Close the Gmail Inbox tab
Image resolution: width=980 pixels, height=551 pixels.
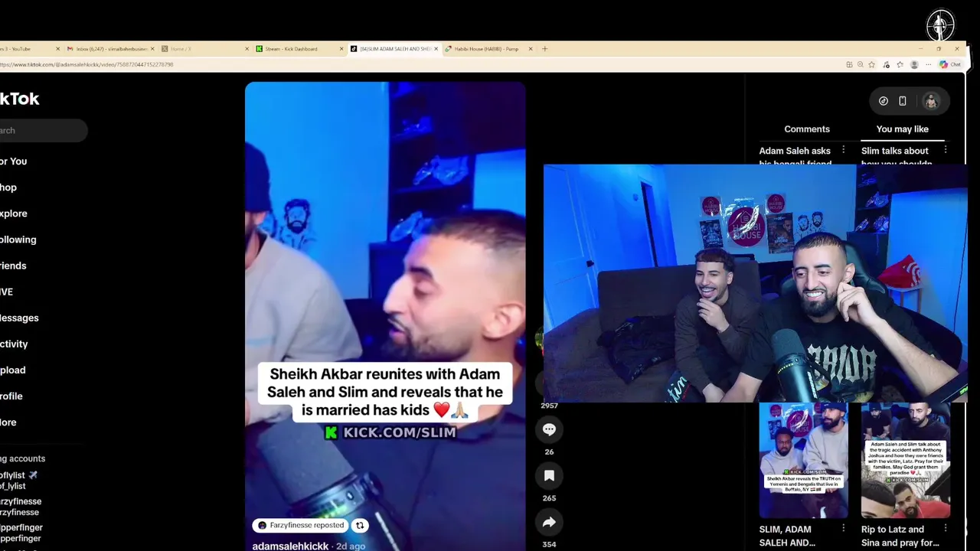(152, 49)
